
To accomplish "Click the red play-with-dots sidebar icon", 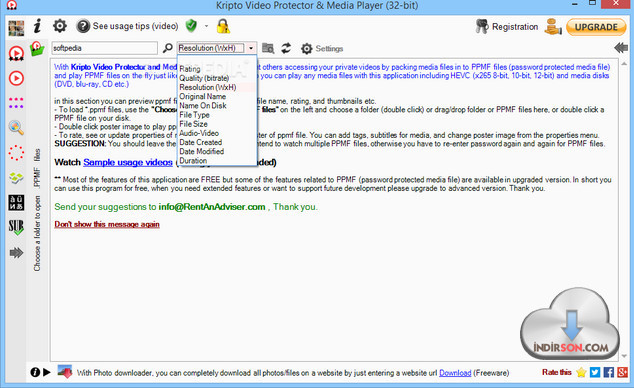I will pyautogui.click(x=16, y=53).
